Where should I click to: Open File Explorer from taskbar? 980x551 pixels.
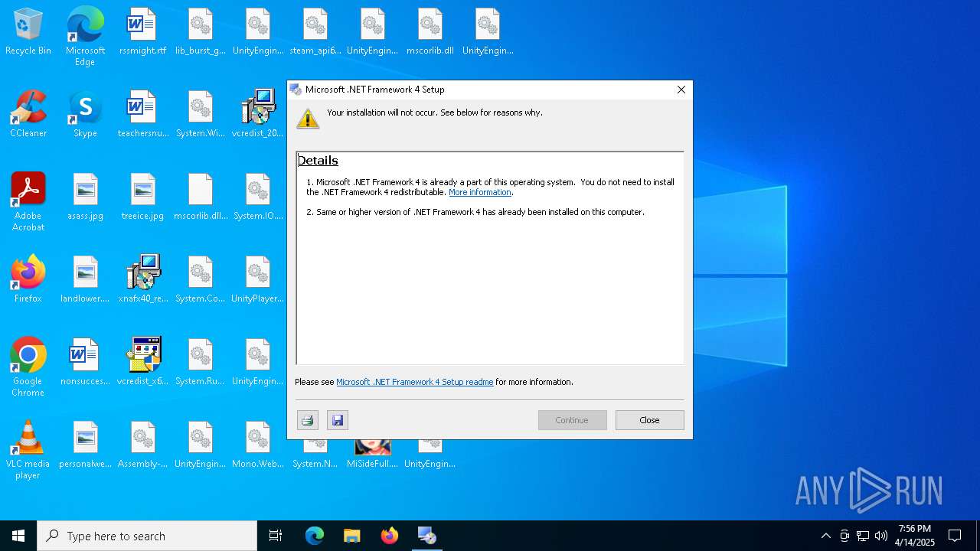point(351,536)
